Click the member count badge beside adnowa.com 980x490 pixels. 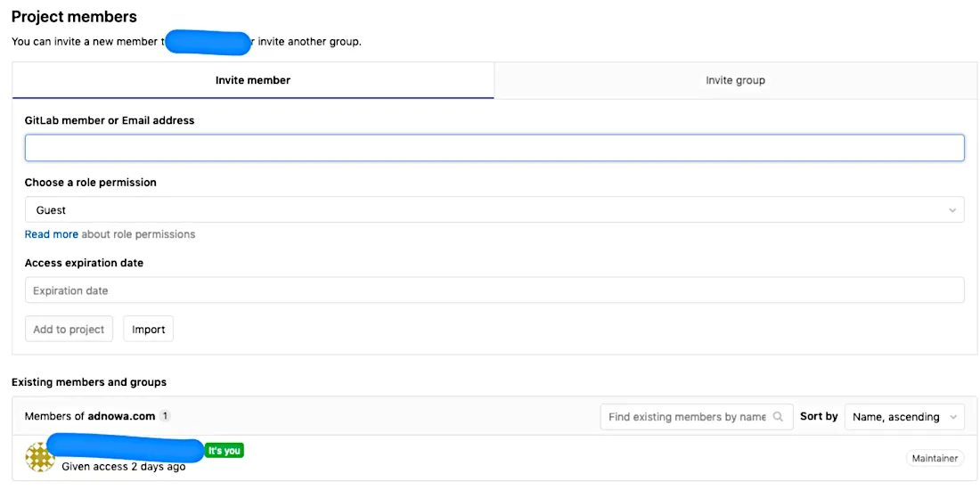[x=165, y=416]
